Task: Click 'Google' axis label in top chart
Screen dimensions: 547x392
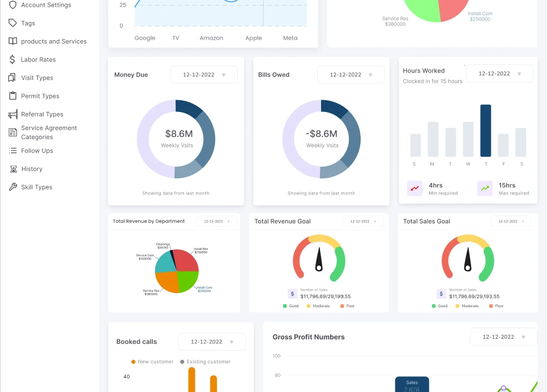Action: click(x=145, y=38)
